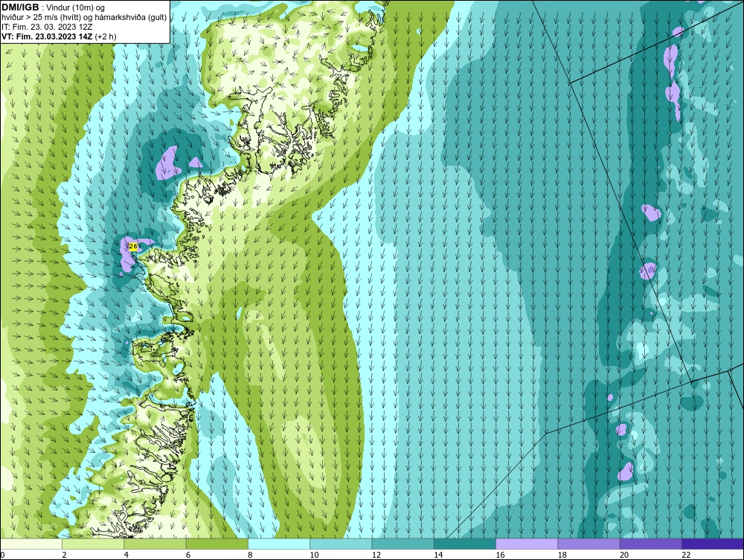The height and width of the screenshot is (560, 744).
Task: Click the 6–8 olive green legend swatch
Action: pyautogui.click(x=217, y=544)
